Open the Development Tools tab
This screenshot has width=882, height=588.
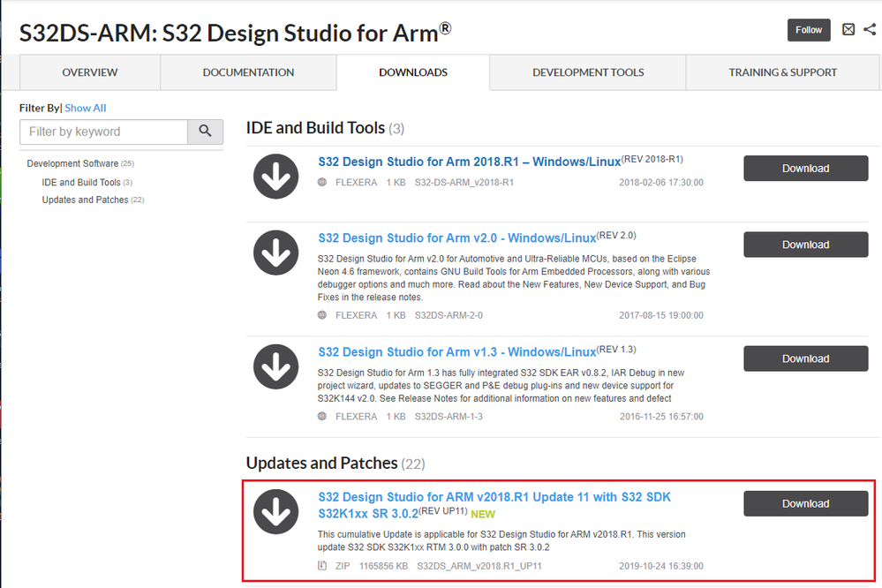(x=588, y=72)
